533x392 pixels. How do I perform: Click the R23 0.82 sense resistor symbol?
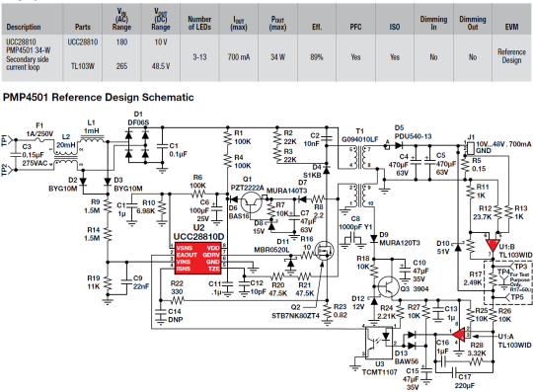[x=327, y=311]
